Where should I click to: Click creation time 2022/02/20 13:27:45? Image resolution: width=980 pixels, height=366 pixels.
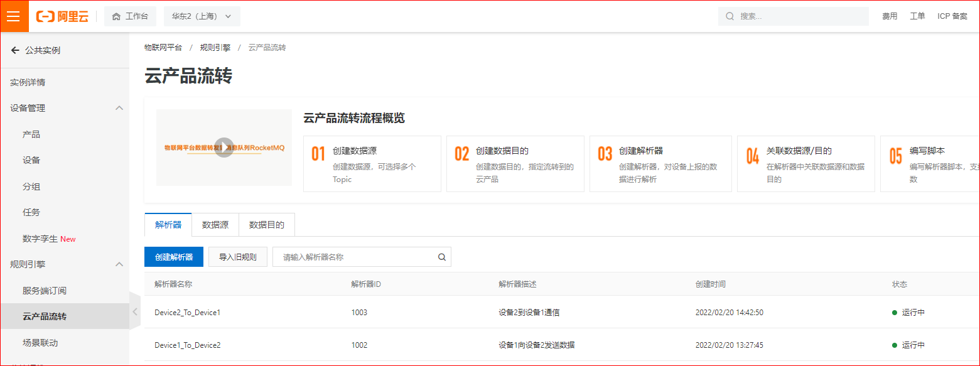tap(730, 345)
